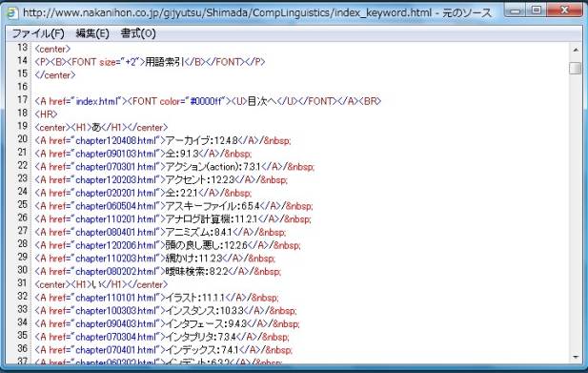Click the vertical scrollbar thumb
588x373 pixels.
coord(575,69)
